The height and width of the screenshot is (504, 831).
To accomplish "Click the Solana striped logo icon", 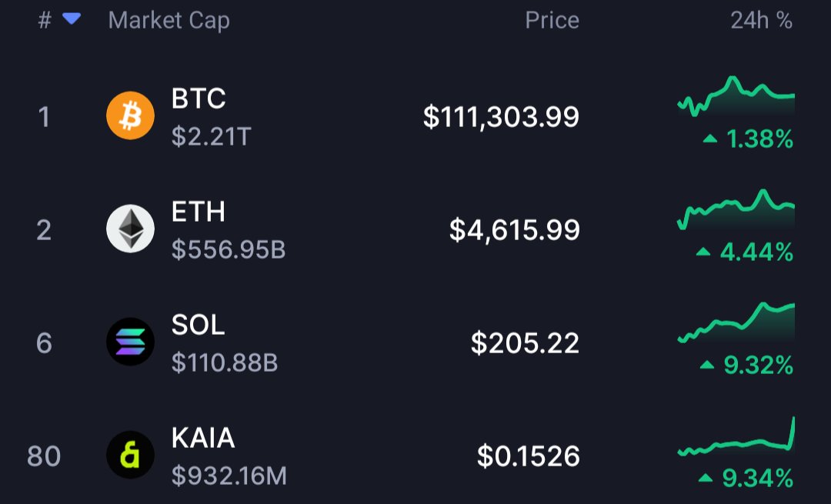I will [130, 342].
